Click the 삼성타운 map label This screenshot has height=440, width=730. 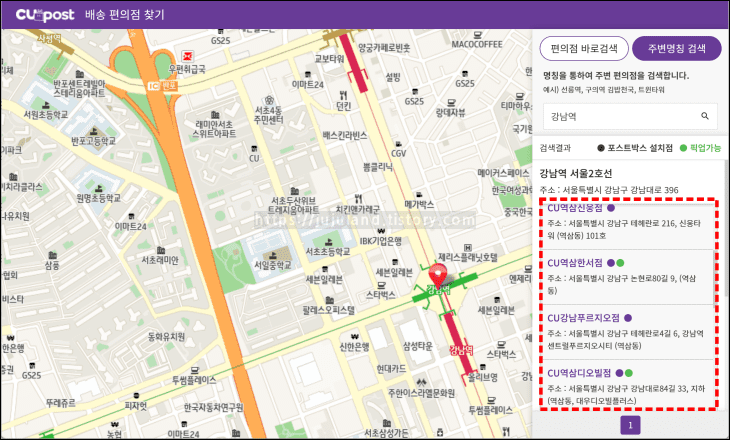pos(418,346)
